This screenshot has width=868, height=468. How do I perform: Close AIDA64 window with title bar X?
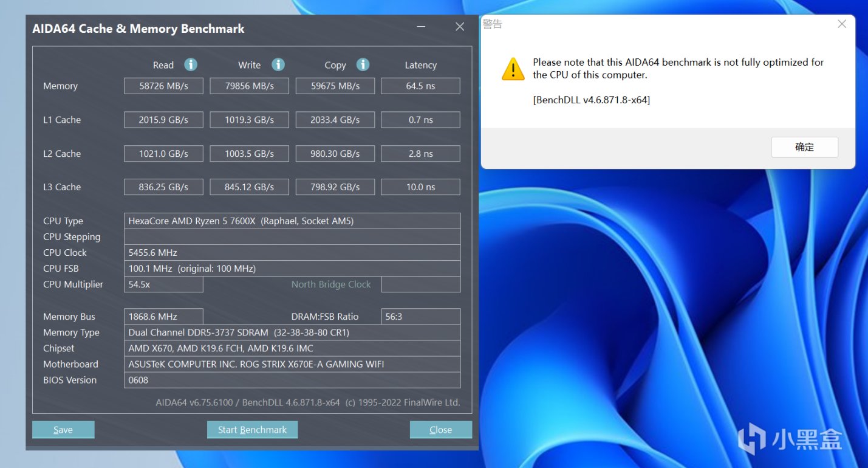[460, 27]
